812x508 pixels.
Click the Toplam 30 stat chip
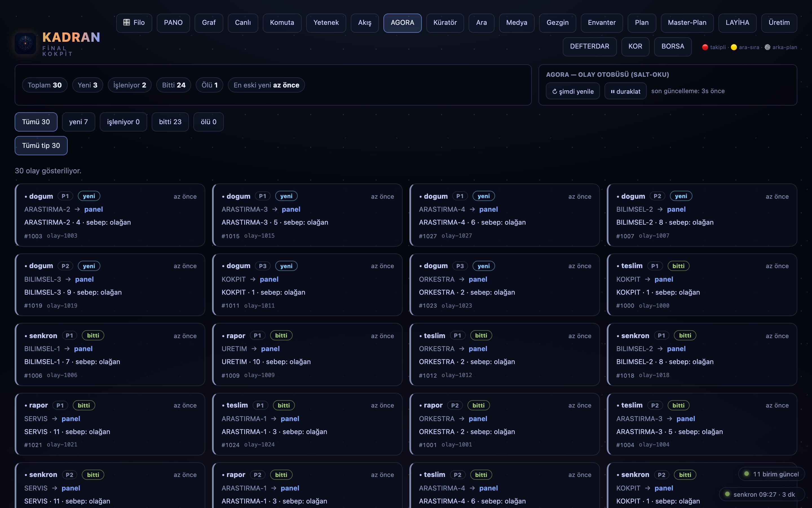click(x=45, y=85)
